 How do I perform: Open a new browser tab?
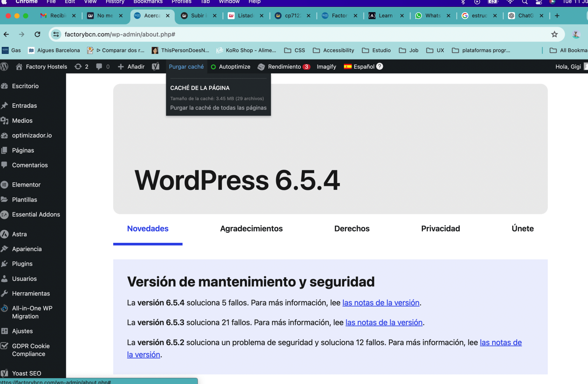coord(557,16)
